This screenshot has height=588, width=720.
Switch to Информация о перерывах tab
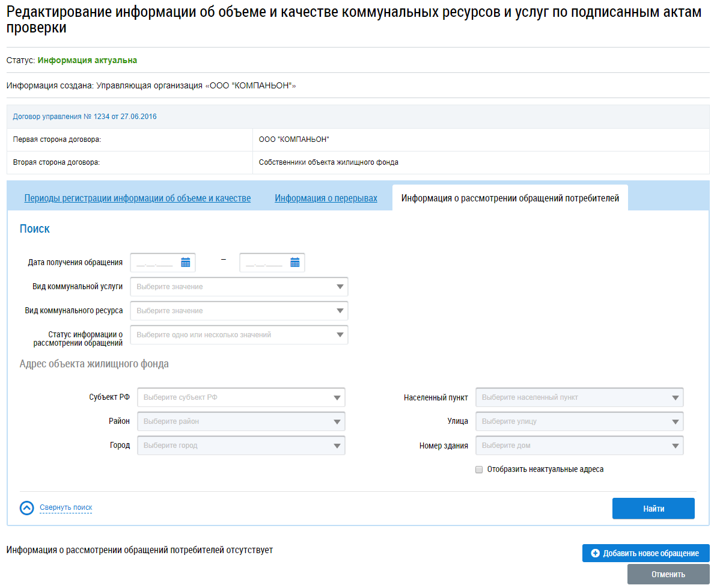[326, 198]
